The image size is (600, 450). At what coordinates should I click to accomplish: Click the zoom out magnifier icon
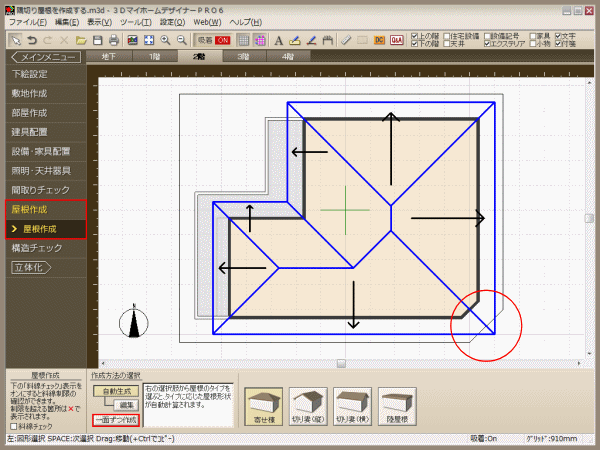(x=183, y=40)
